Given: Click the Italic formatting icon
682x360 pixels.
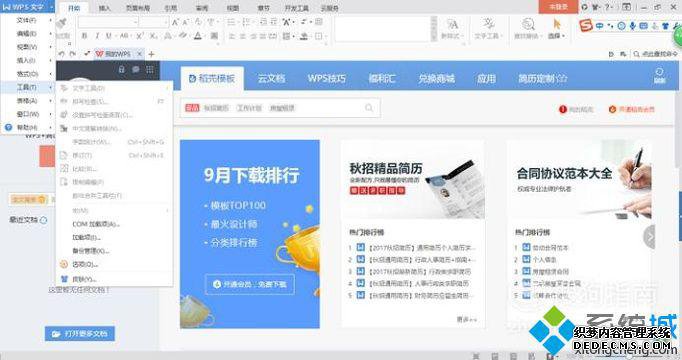Looking at the screenshot, I should [97, 36].
